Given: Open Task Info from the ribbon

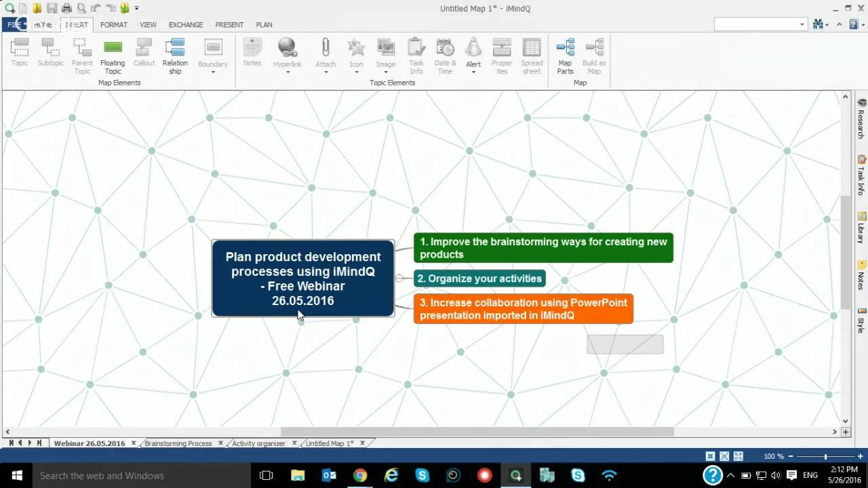Looking at the screenshot, I should coord(416,56).
